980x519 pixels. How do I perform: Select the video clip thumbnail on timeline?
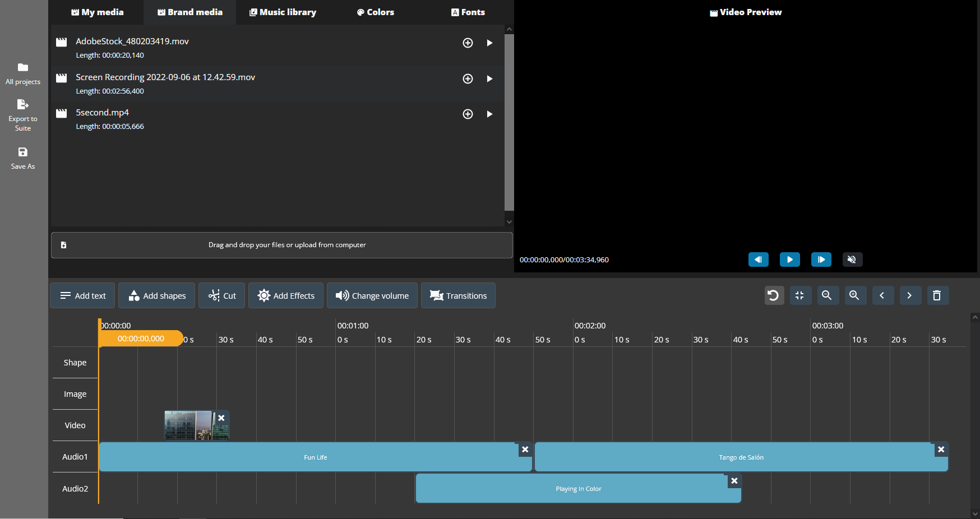[189, 426]
